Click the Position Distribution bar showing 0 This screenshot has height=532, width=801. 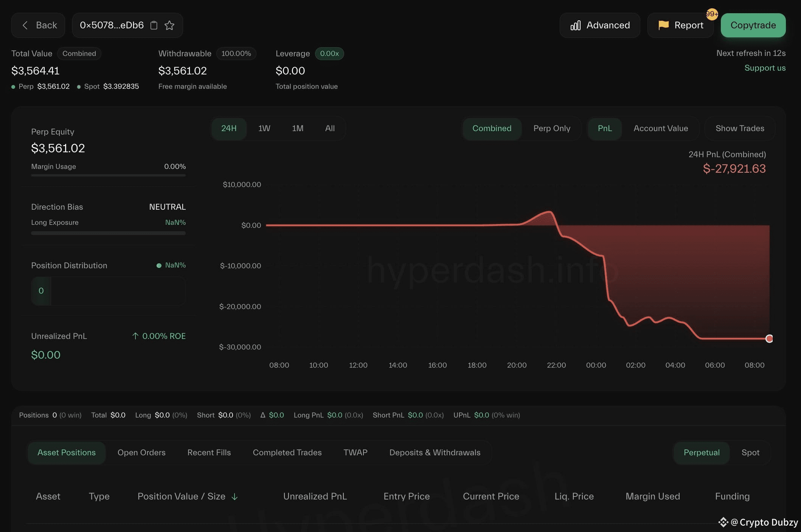[x=108, y=291]
